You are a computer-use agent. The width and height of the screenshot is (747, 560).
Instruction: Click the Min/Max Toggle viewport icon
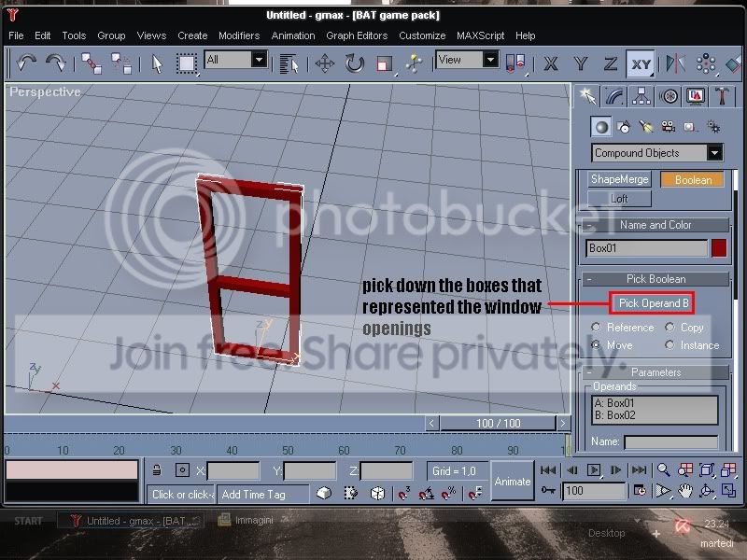[x=728, y=491]
